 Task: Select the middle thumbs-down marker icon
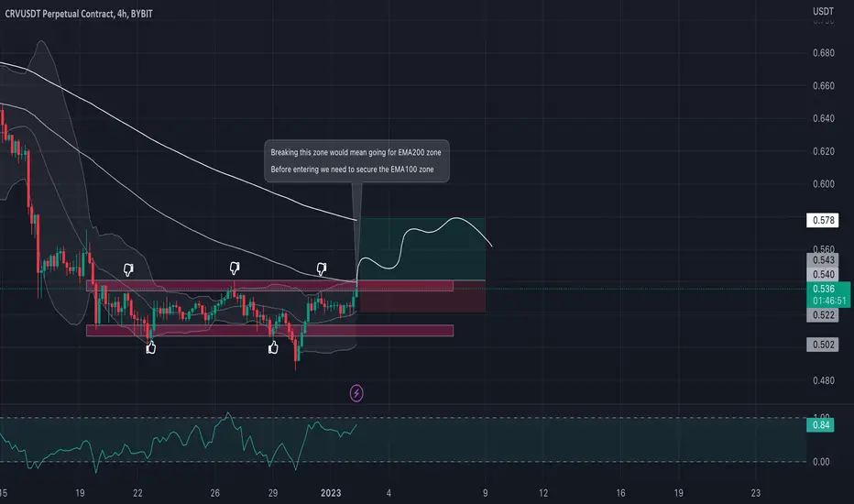(235, 268)
